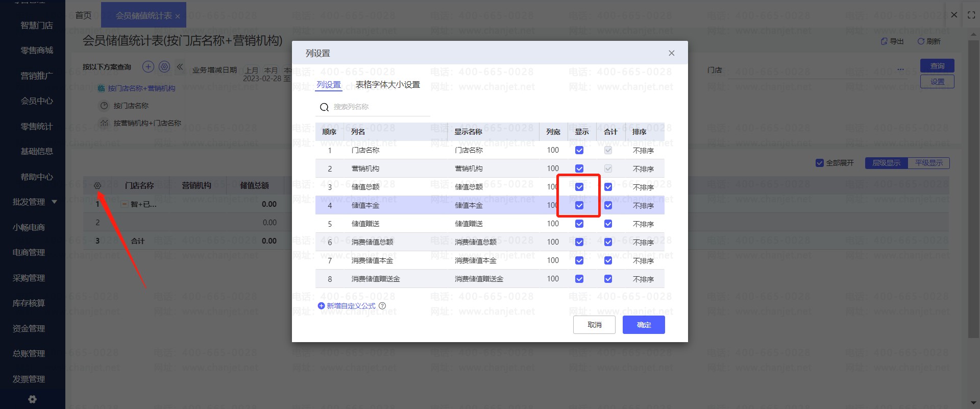The image size is (980, 409).
Task: Click the search magnifier in 列设置 dialog
Action: pyautogui.click(x=324, y=107)
